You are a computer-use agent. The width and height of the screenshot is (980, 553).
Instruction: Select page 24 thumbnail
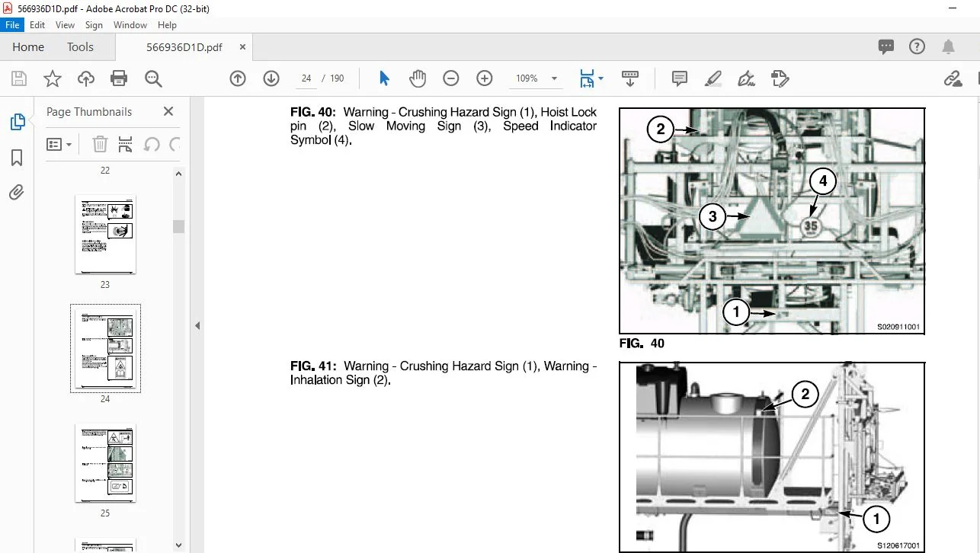click(x=105, y=349)
